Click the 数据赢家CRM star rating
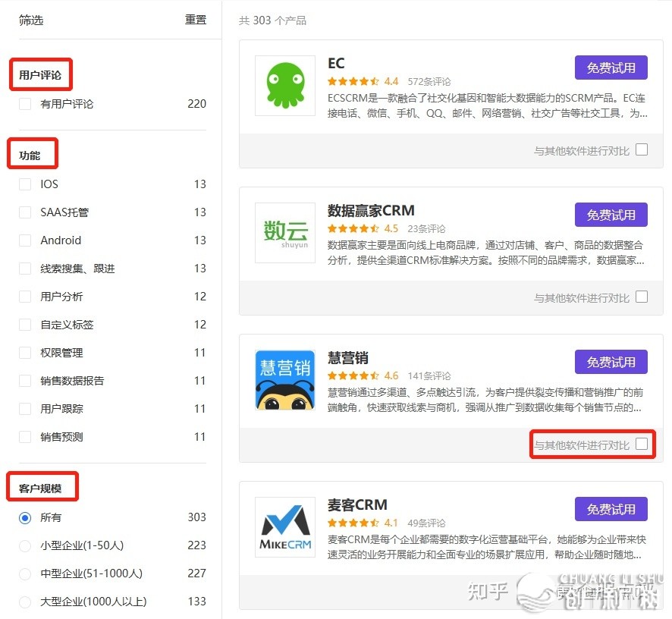The width and height of the screenshot is (672, 619). coord(353,228)
